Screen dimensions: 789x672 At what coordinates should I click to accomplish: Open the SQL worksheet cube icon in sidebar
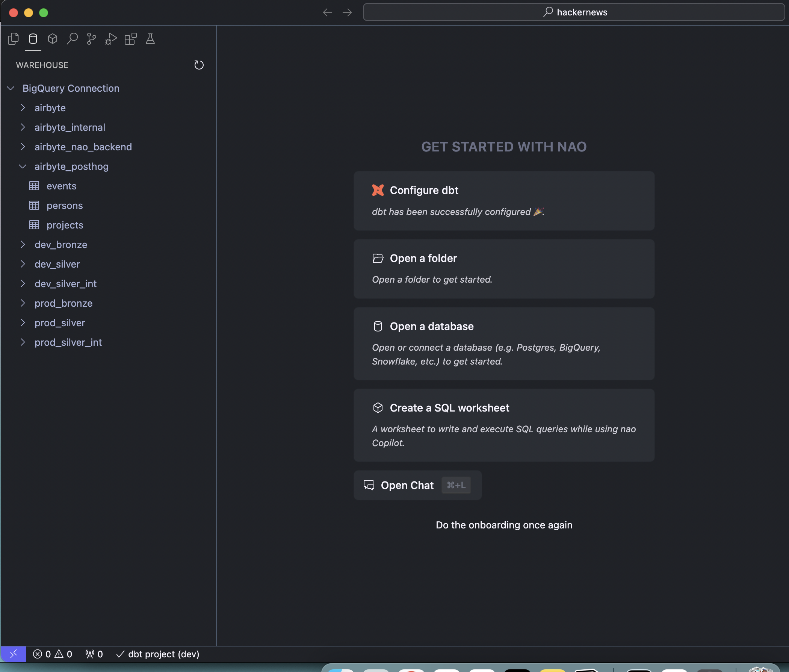click(53, 39)
